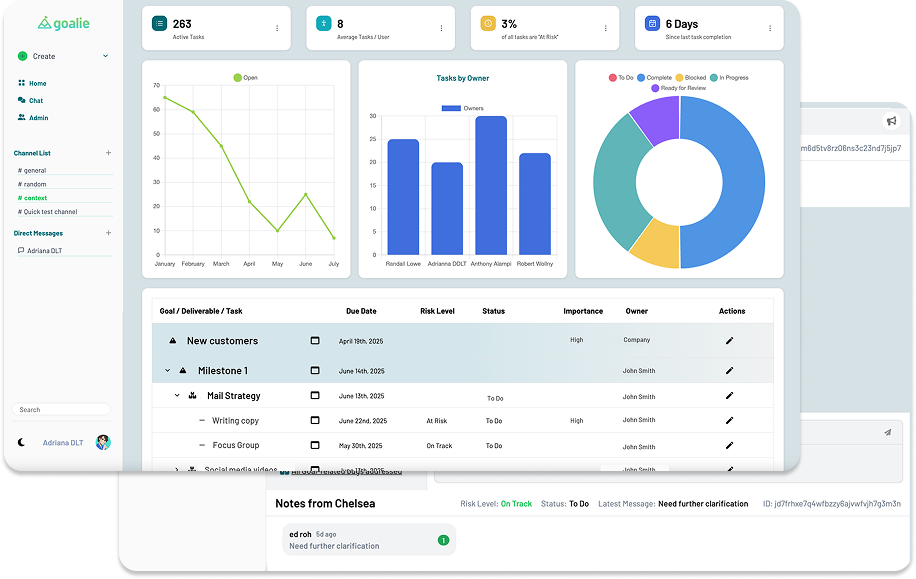Click the sidebar Search field
Image resolution: width=916 pixels, height=579 pixels.
[x=62, y=409]
